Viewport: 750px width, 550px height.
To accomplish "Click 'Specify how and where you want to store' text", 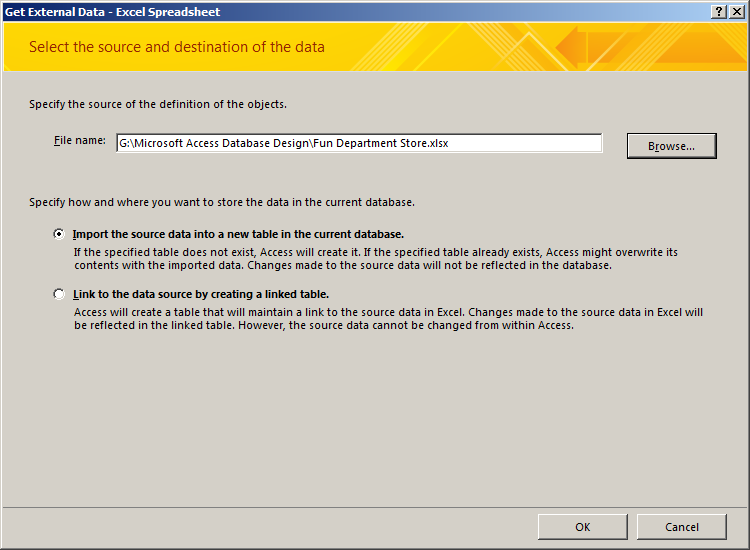I will (x=221, y=202).
